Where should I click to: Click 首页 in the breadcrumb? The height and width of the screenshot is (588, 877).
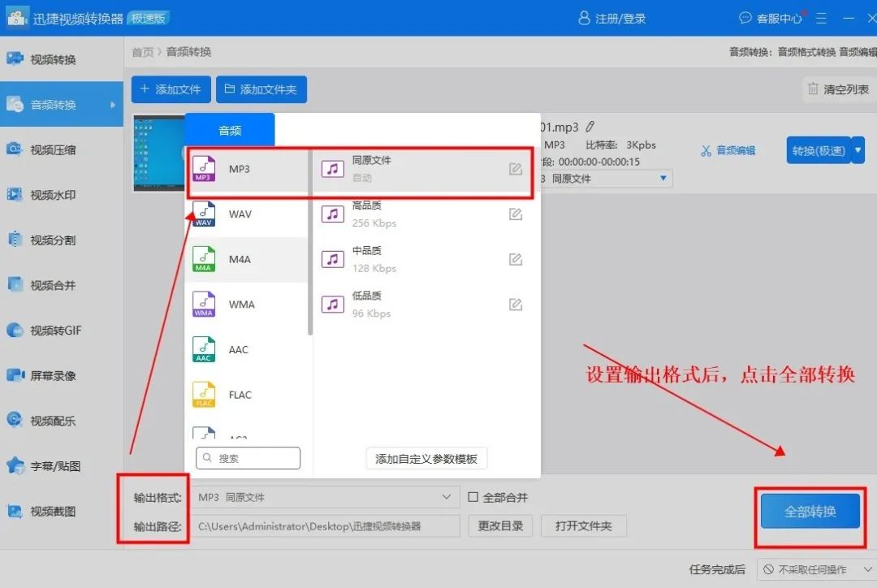coord(142,52)
